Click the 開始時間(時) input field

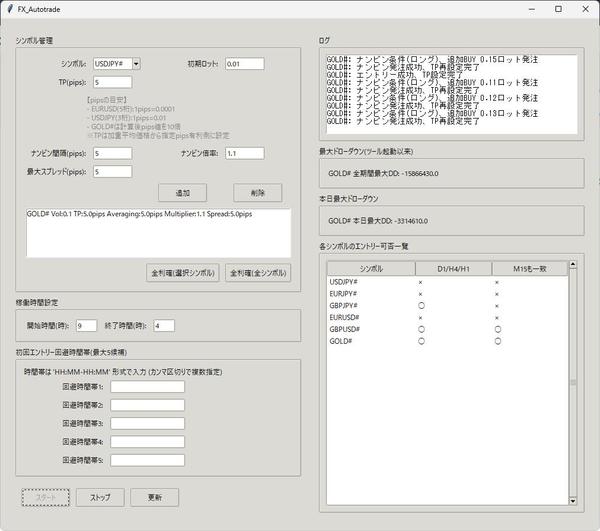coord(86,326)
